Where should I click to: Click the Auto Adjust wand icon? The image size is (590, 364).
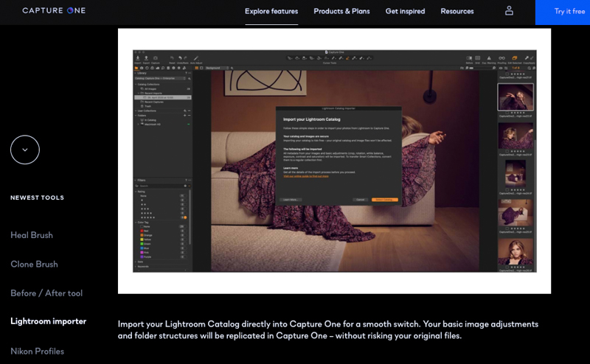[x=196, y=58]
